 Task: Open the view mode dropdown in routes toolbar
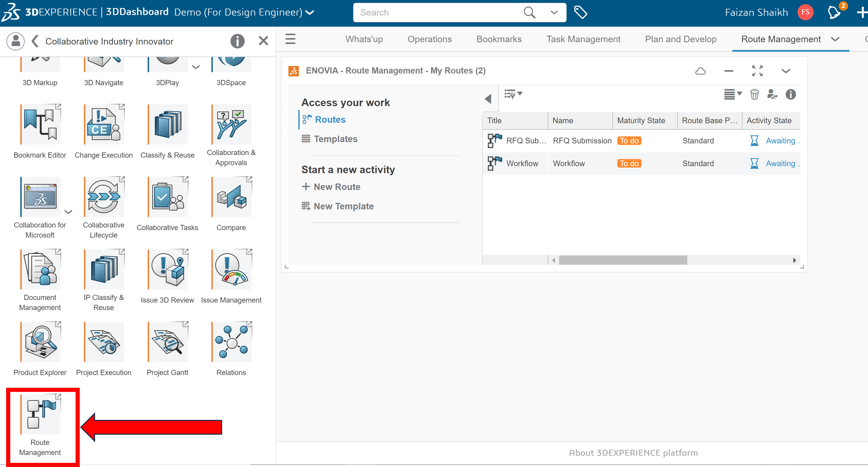[733, 94]
